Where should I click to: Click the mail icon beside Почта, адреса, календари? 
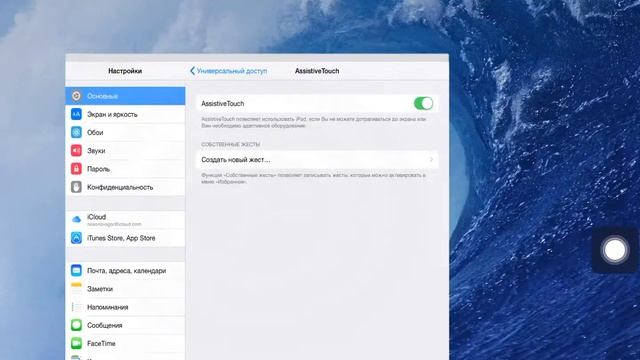pyautogui.click(x=76, y=271)
